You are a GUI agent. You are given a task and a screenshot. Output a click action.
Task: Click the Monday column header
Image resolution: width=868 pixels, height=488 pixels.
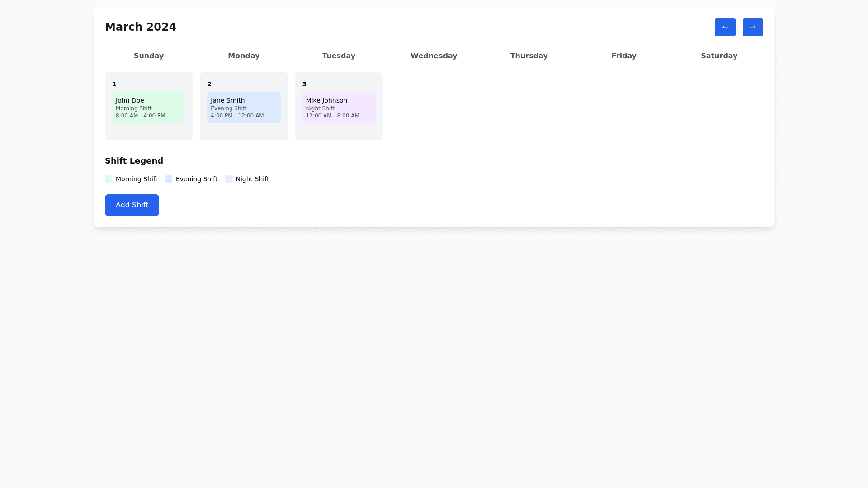(244, 56)
